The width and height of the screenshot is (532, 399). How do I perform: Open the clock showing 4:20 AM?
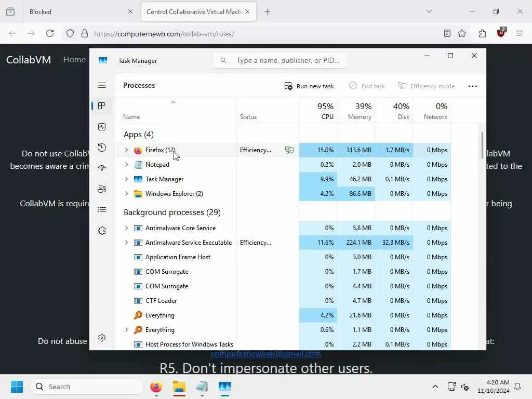[493, 387]
